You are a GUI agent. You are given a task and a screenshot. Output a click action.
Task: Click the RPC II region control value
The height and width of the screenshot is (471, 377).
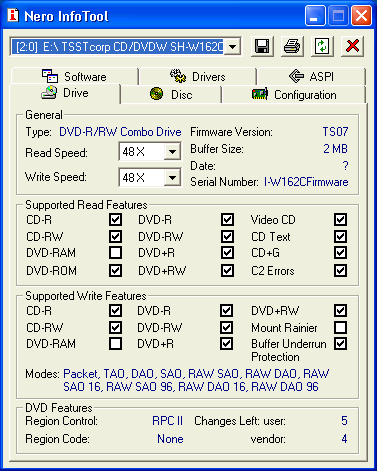pos(167,421)
